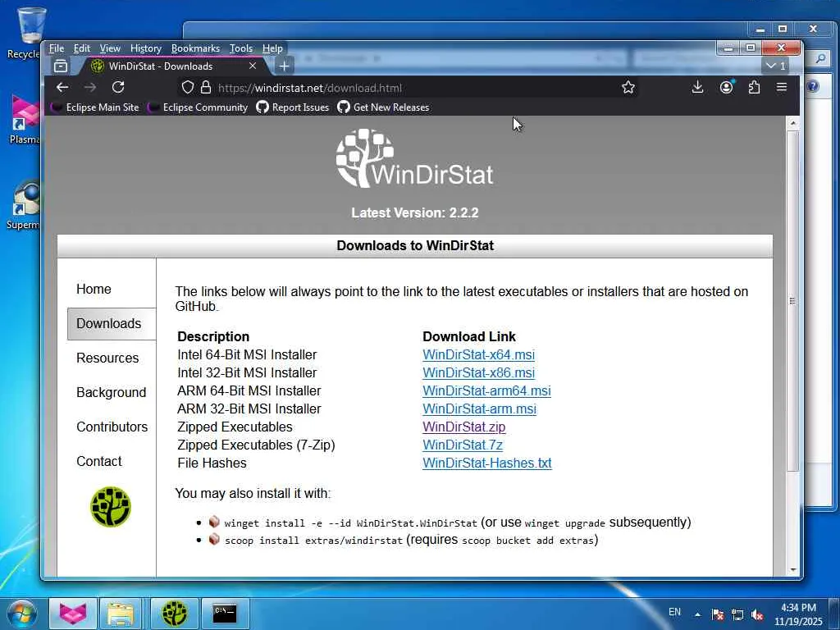Open the Eclipse Community bookmark
Viewport: 840px width, 630px height.
coord(198,107)
